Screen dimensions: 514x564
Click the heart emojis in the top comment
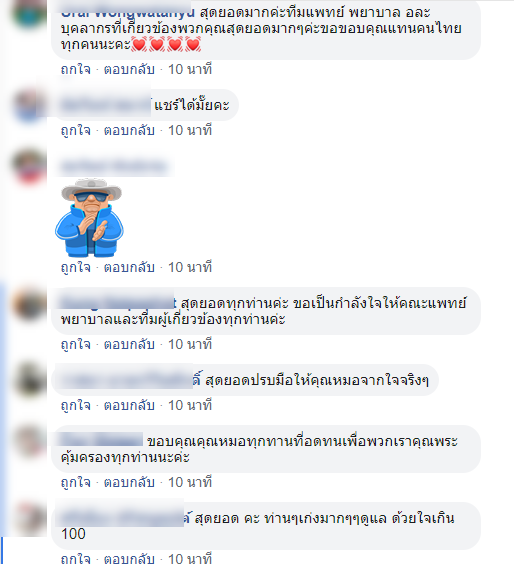click(166, 45)
